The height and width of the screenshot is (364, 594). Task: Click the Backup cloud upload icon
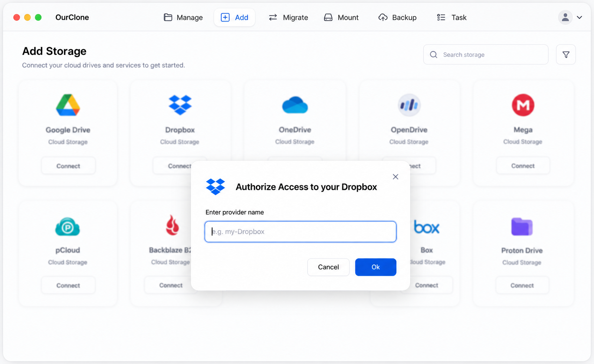383,17
